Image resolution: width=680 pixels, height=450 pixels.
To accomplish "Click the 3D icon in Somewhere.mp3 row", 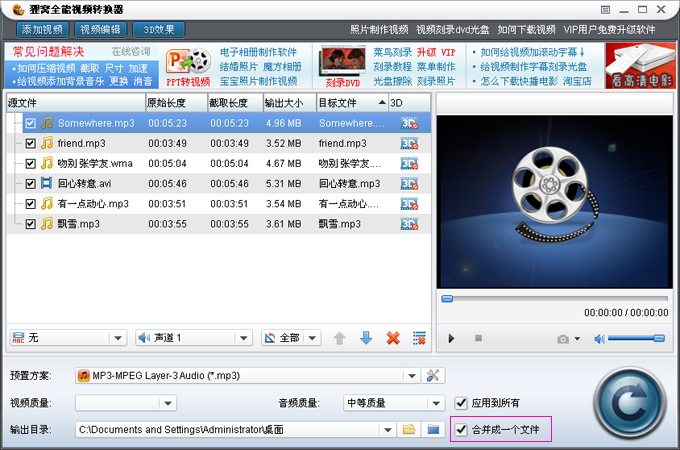I will [x=409, y=123].
